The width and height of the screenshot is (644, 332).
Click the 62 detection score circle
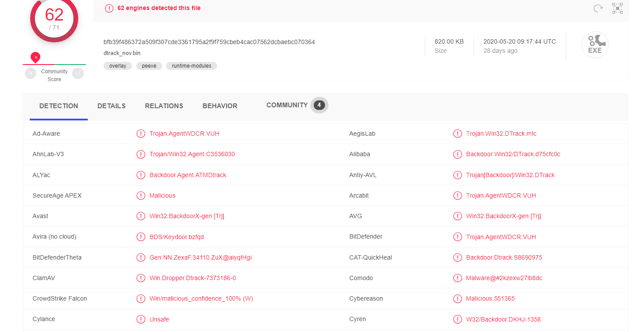[54, 17]
